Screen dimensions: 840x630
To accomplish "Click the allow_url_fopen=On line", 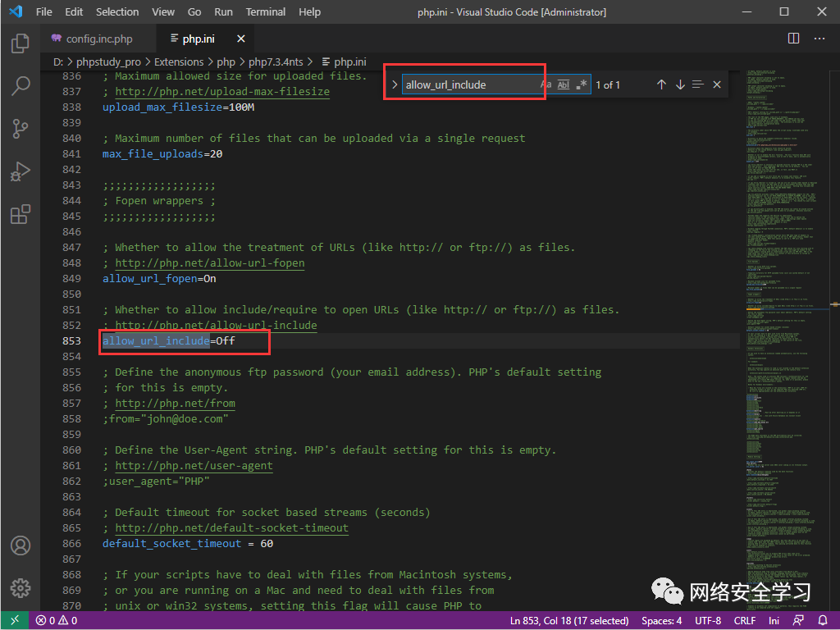I will coord(159,279).
